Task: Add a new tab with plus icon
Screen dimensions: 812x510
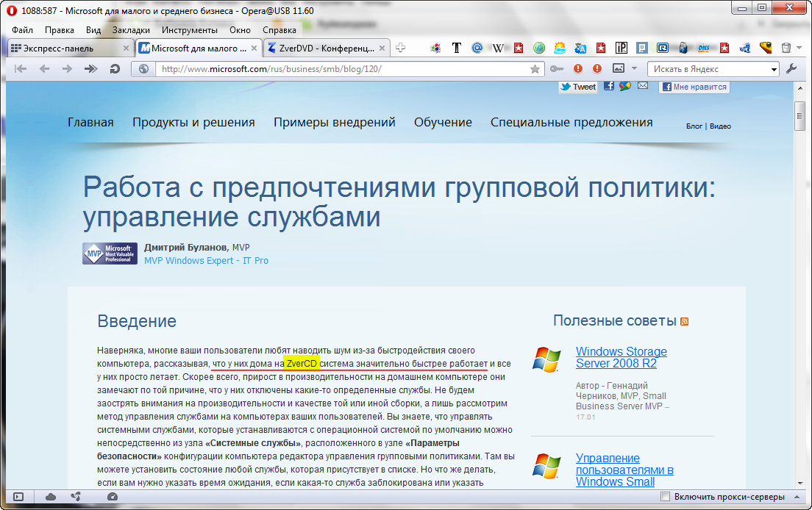Action: point(400,48)
